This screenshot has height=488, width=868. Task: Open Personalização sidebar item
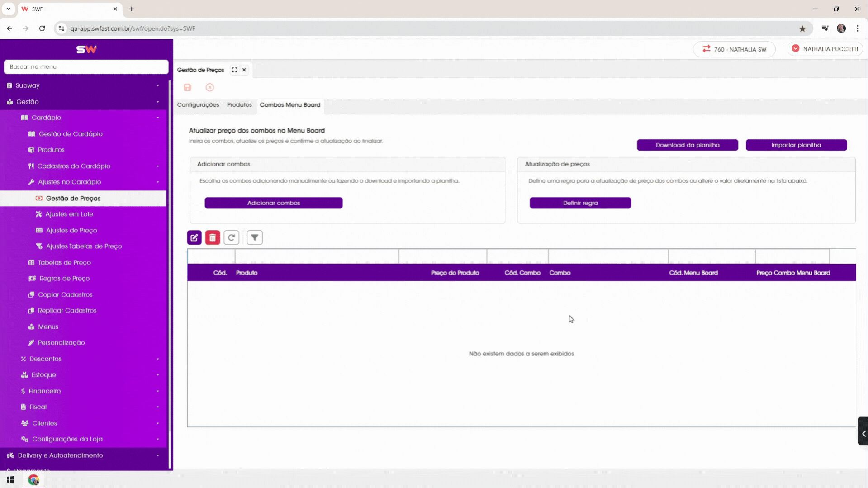(61, 342)
